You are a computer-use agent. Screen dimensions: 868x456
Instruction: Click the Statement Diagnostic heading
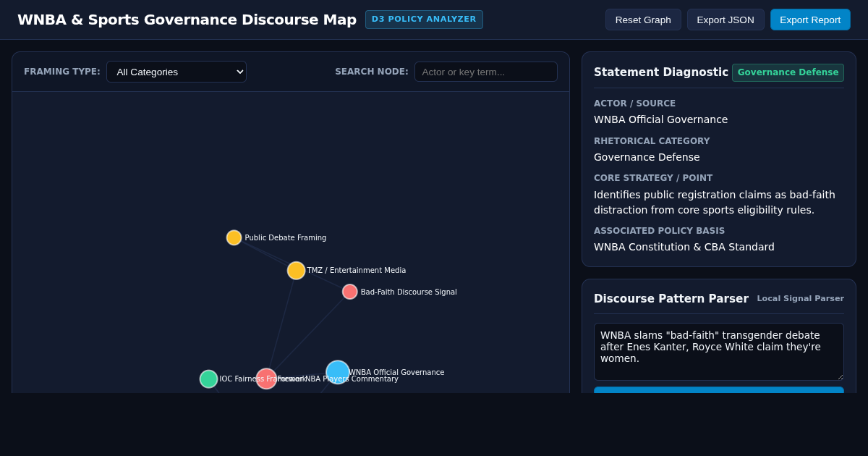tap(661, 72)
